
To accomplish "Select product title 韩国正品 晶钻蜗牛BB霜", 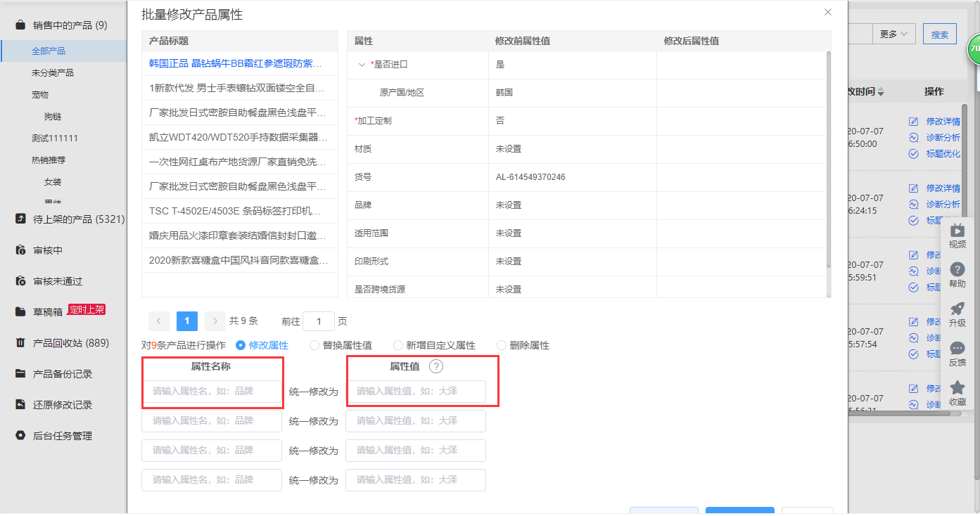I will (236, 63).
